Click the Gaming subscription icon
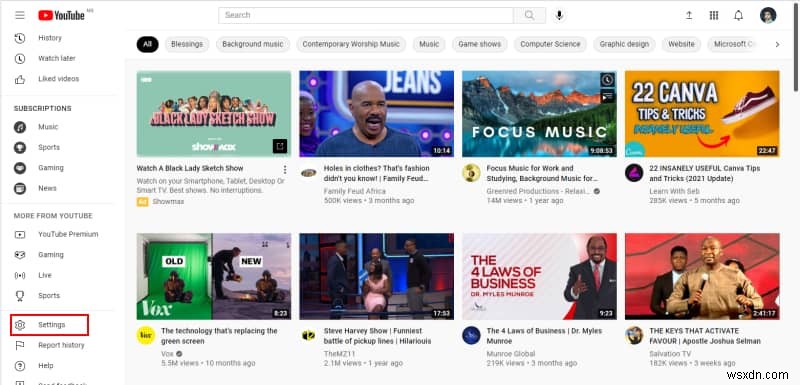Image resolution: width=800 pixels, height=385 pixels. 20,168
